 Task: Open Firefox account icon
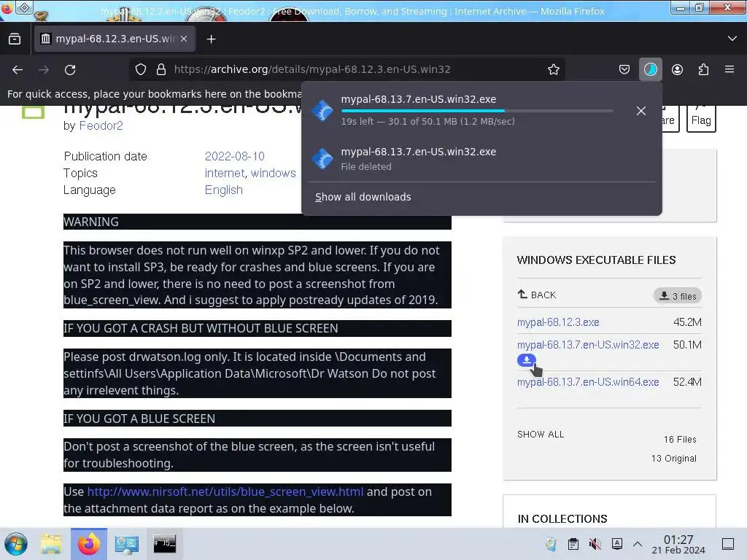[677, 69]
